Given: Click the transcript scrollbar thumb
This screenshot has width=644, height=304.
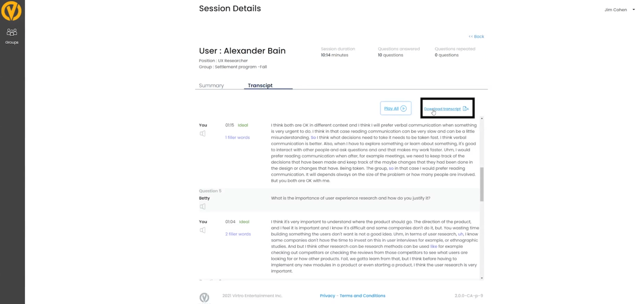Looking at the screenshot, I should tap(481, 184).
